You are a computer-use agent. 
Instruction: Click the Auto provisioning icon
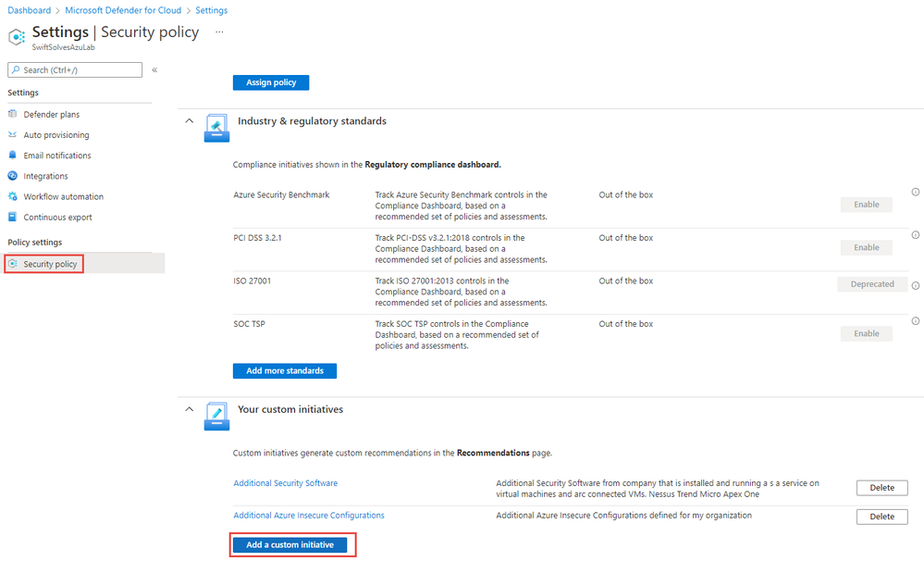click(x=12, y=134)
